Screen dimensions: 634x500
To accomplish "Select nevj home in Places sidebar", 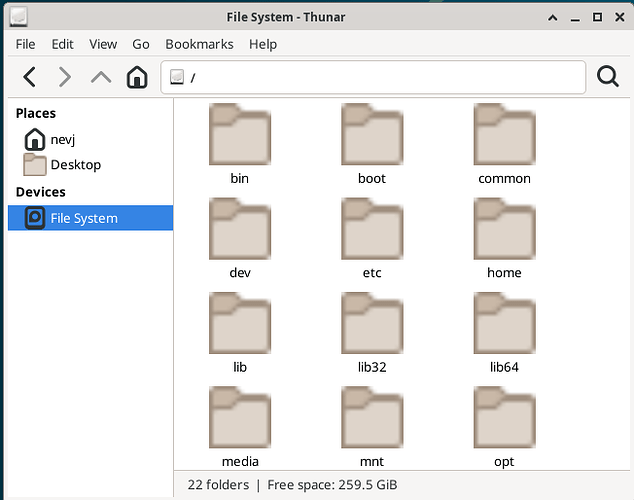I will tap(62, 139).
